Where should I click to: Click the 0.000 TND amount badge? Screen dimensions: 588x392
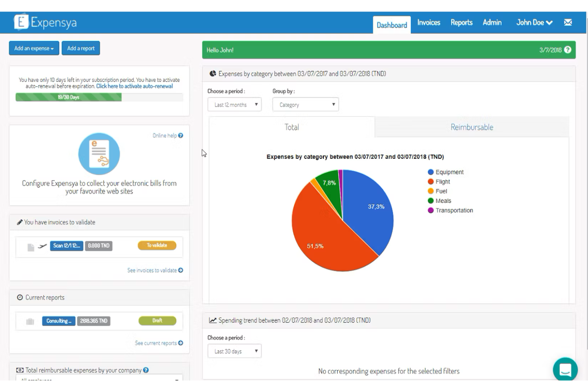point(99,246)
